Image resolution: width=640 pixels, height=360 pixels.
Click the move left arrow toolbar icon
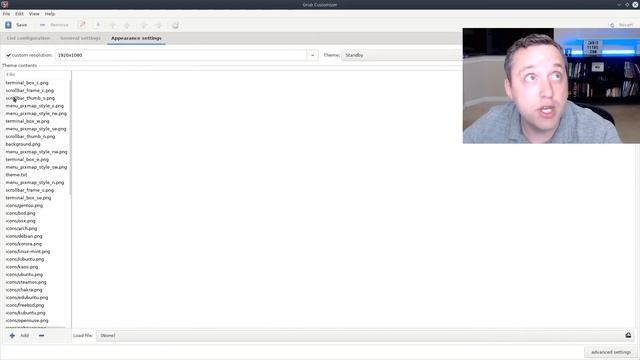(x=144, y=25)
